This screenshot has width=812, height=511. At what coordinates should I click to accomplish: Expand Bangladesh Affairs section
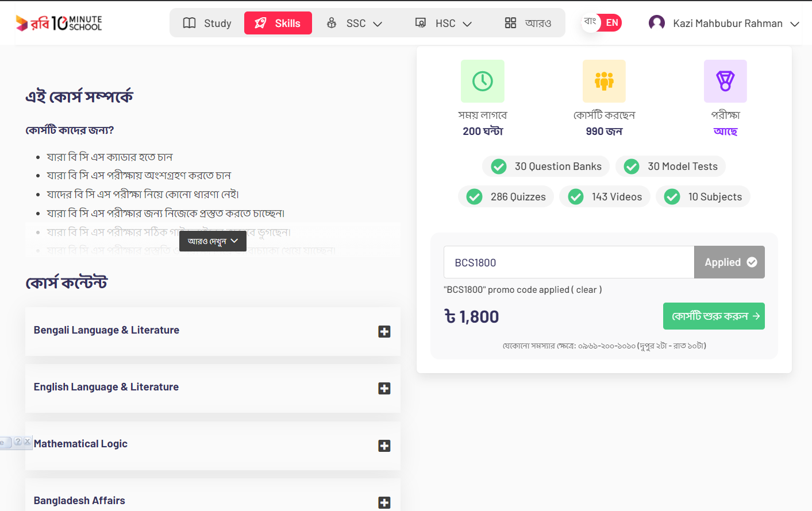click(384, 502)
